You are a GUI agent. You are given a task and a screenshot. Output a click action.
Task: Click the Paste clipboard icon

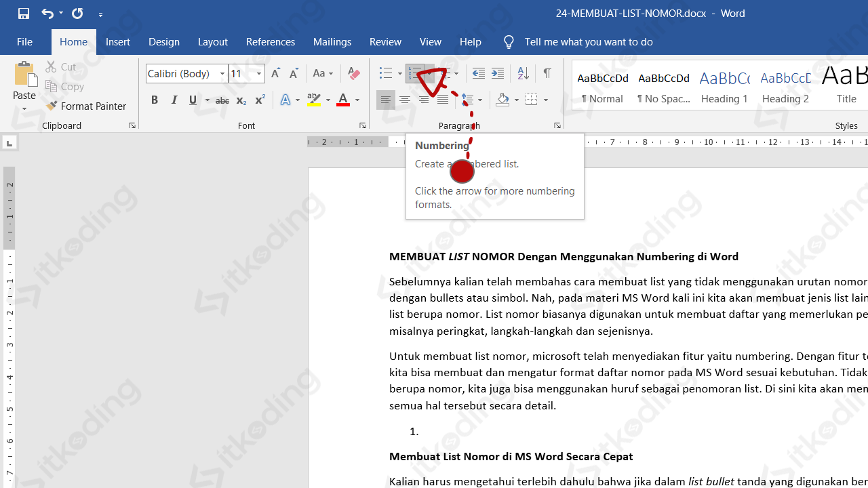24,75
